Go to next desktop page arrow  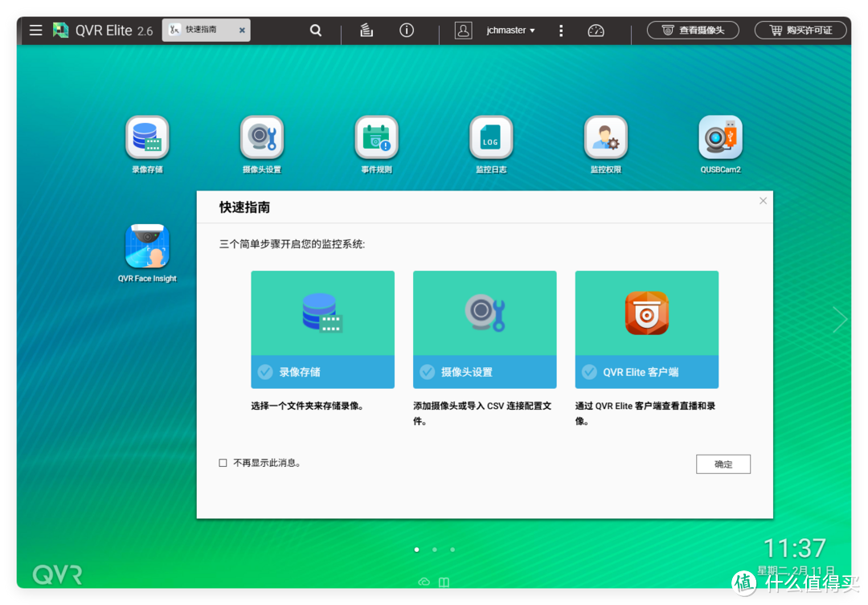point(839,320)
